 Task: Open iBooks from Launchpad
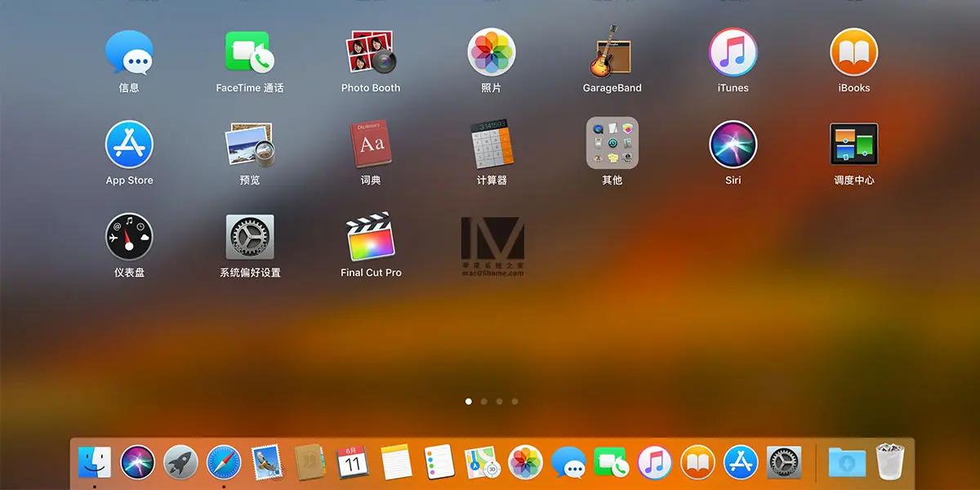[853, 53]
